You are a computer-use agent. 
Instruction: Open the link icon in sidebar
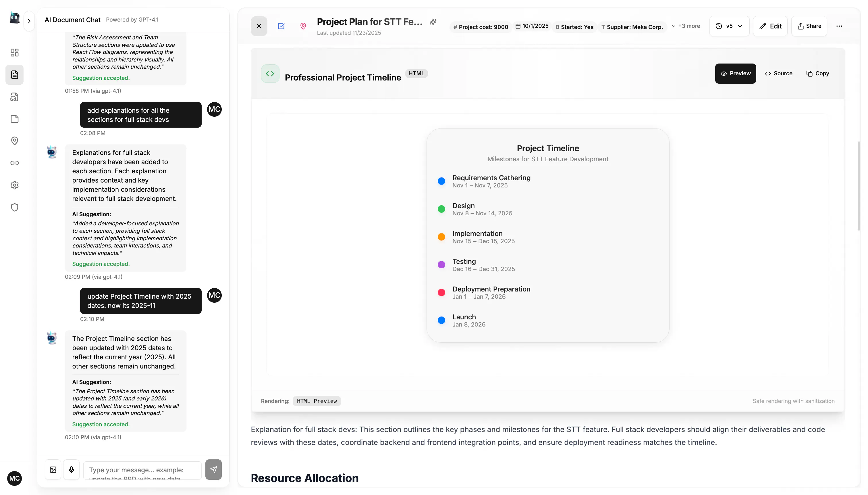click(x=15, y=163)
